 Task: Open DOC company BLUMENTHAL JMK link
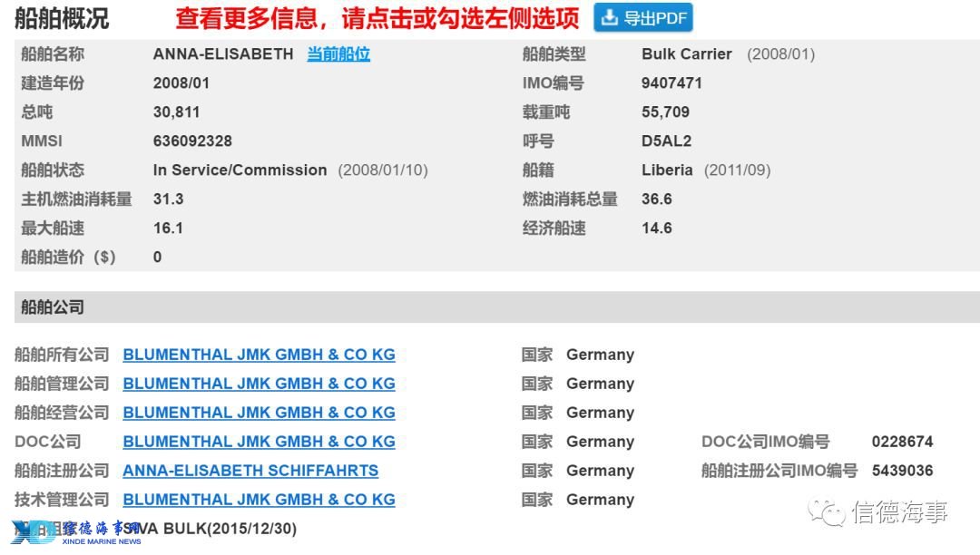[x=259, y=442]
